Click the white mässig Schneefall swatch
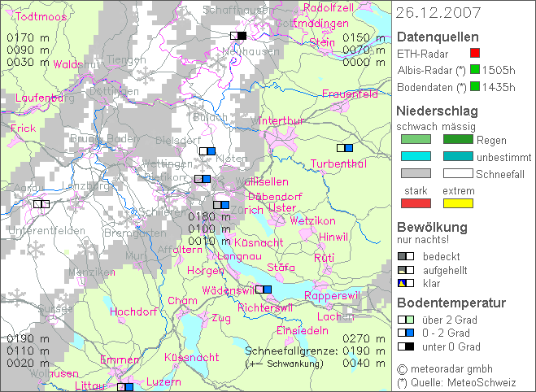 coord(458,173)
